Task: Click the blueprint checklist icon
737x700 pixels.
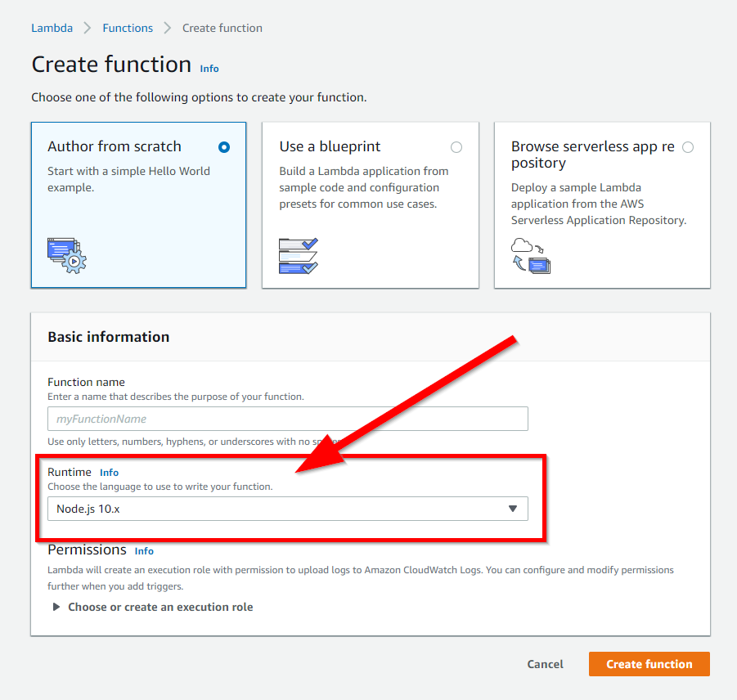Action: pos(297,254)
